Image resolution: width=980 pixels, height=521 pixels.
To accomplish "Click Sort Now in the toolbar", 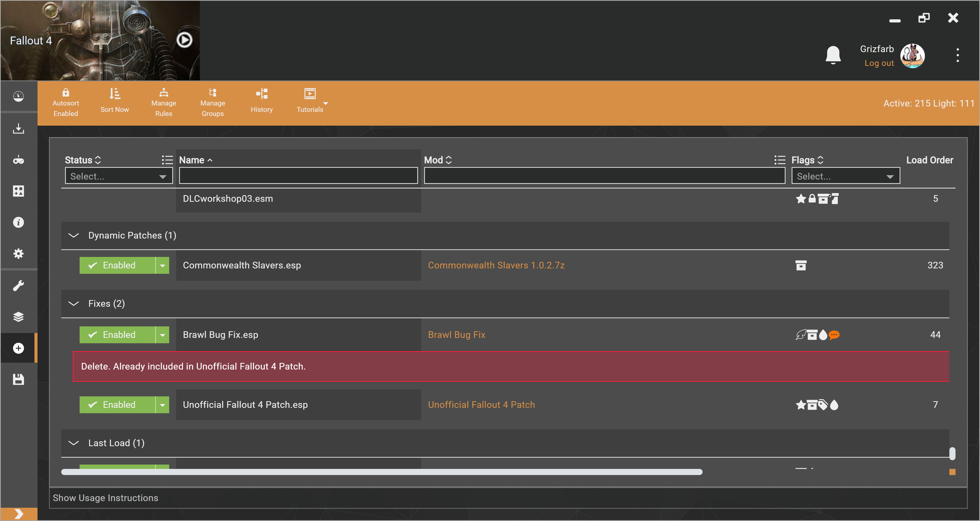I will pyautogui.click(x=115, y=101).
